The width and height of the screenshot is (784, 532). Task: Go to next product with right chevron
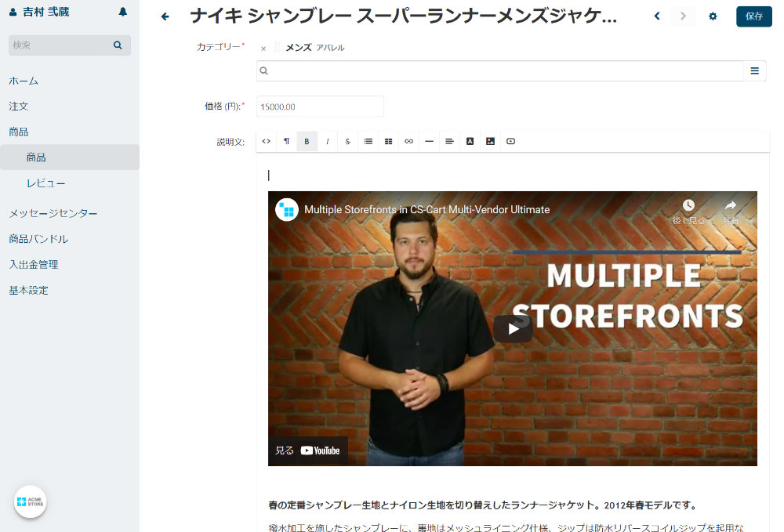click(x=683, y=16)
